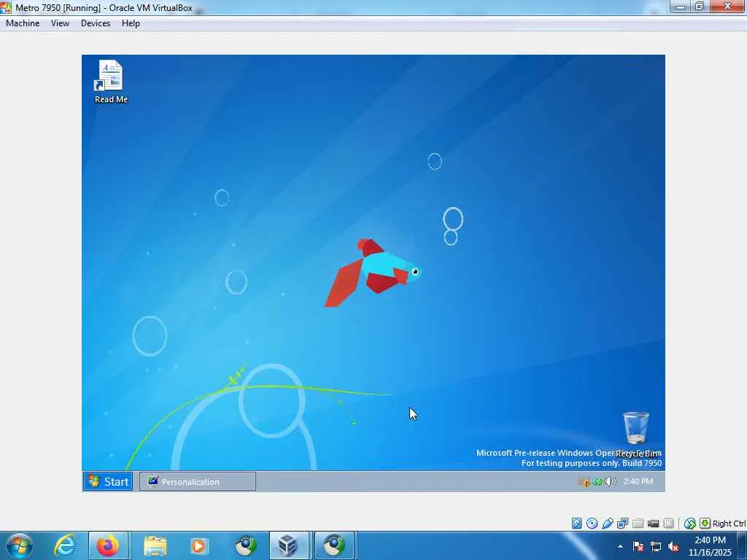Click the green arrow host key indicator

[705, 524]
